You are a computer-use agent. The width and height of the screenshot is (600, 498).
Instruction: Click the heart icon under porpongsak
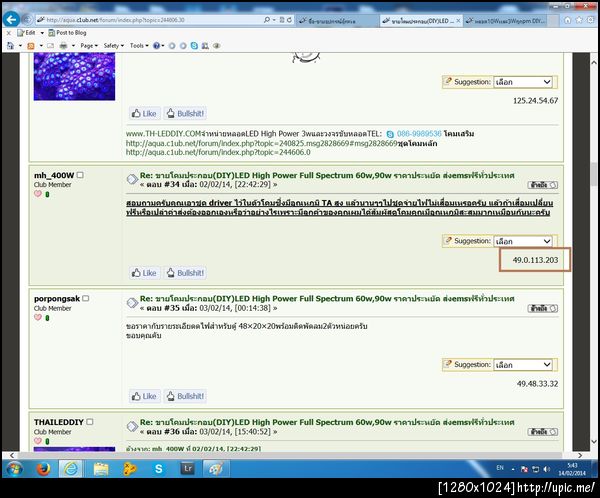38,317
